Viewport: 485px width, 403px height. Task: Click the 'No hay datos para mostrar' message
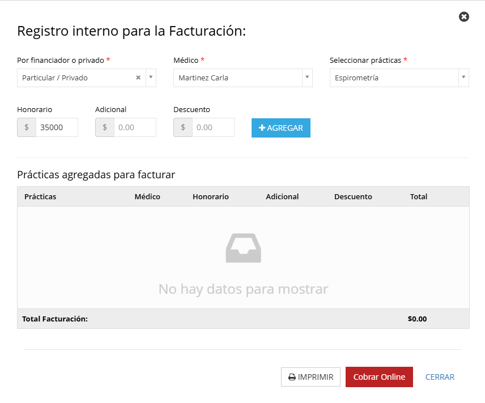click(243, 289)
